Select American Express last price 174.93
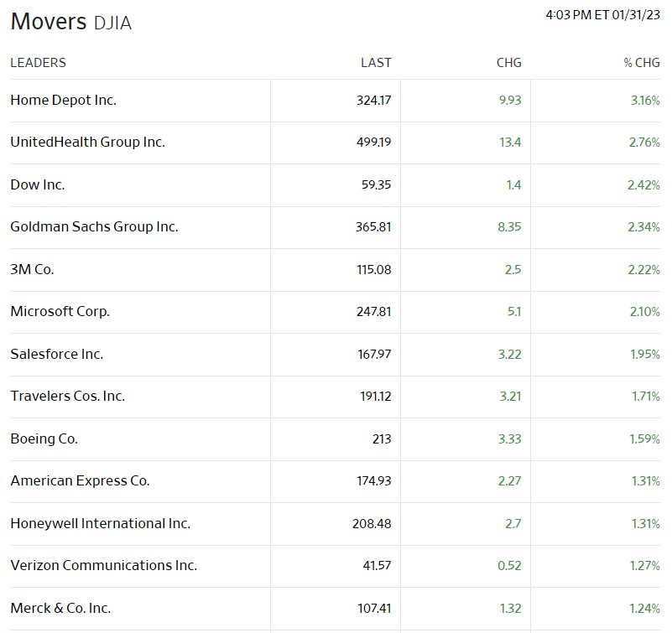The height and width of the screenshot is (633, 672). [x=374, y=481]
